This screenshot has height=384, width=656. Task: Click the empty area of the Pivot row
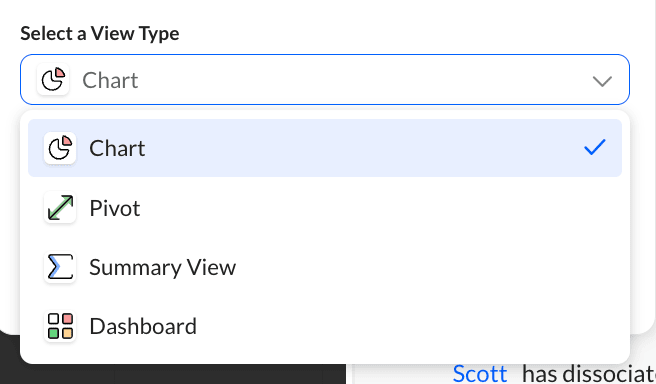click(x=377, y=207)
